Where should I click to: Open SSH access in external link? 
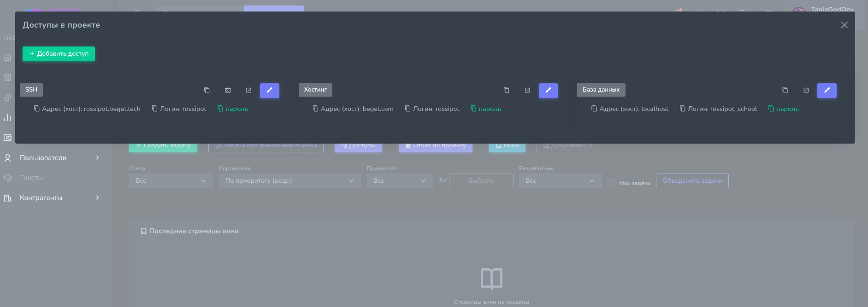[248, 90]
